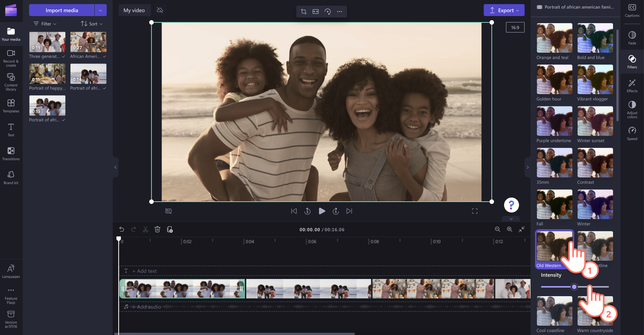The image size is (644, 335).
Task: Click the Redo arrow icon
Action: pyautogui.click(x=134, y=229)
